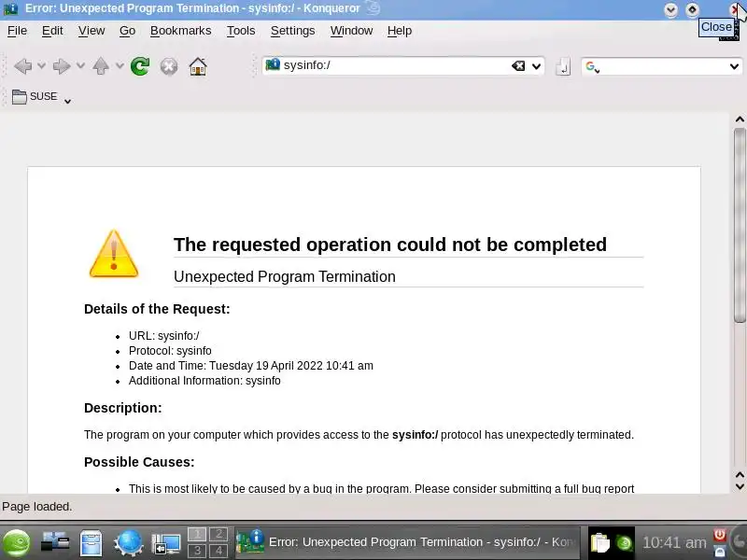This screenshot has width=747, height=560.
Task: Select the Konqueror error taskbar entry
Action: (x=407, y=542)
